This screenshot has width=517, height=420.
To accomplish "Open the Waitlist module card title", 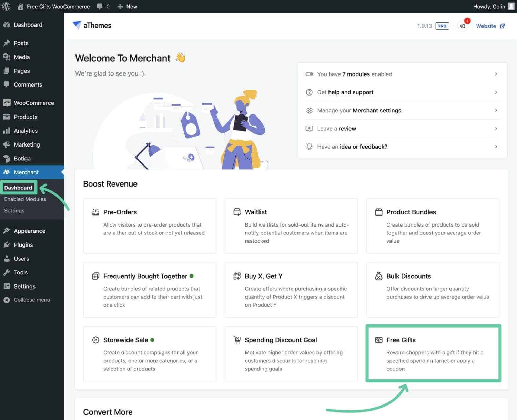I will (256, 212).
